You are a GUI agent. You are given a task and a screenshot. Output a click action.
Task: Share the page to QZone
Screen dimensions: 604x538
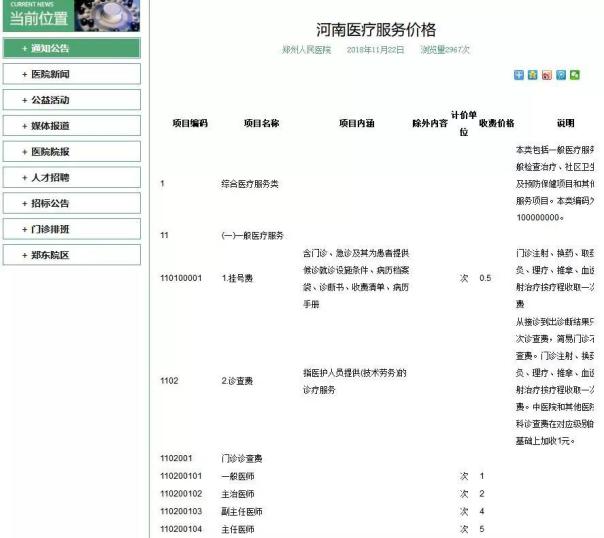click(x=533, y=75)
